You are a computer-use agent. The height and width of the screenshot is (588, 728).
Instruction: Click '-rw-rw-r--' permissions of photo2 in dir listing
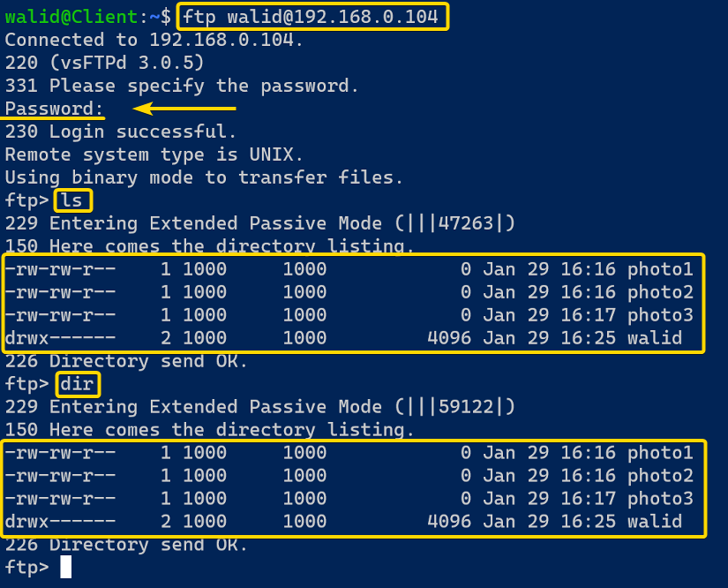(x=60, y=476)
